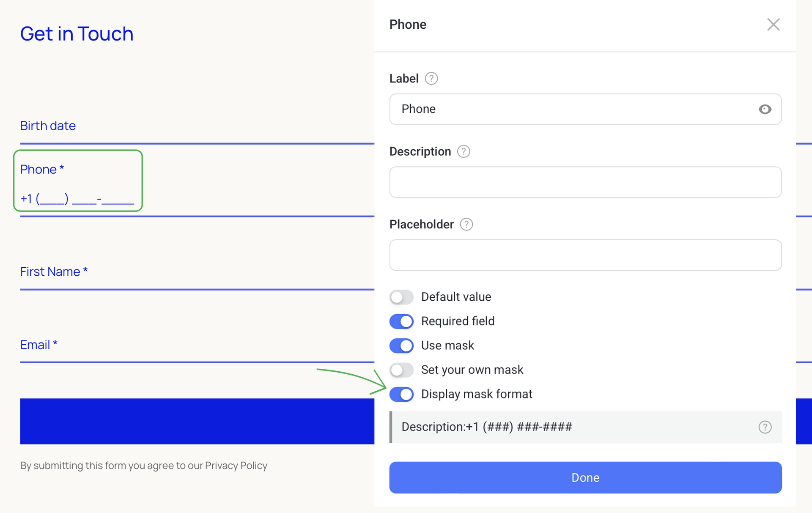812x513 pixels.
Task: Click the help icon in mask description box
Action: [x=765, y=427]
